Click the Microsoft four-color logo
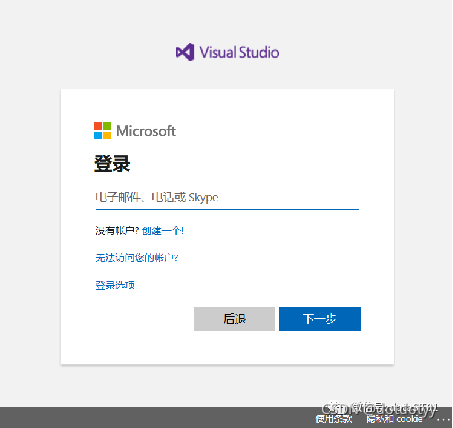This screenshot has width=453, height=428. (102, 130)
